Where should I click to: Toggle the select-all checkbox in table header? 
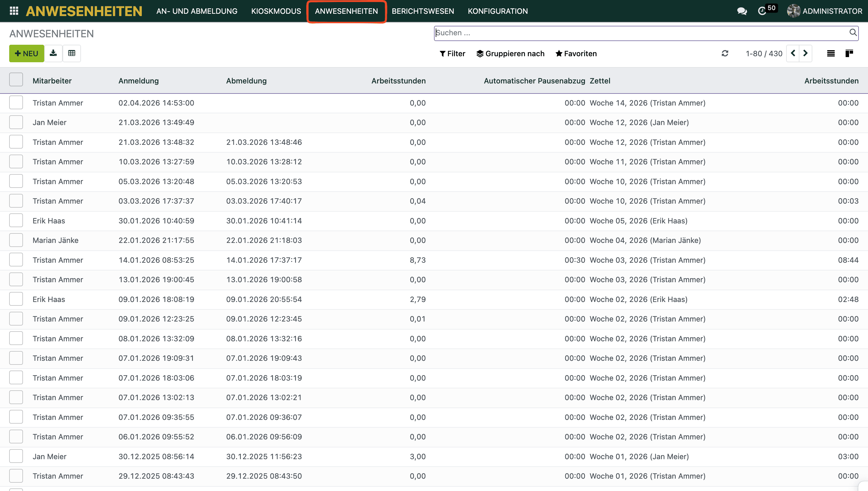(x=16, y=80)
